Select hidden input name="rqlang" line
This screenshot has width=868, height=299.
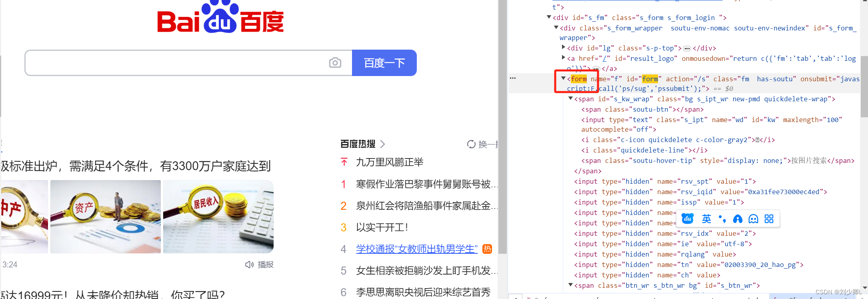pyautogui.click(x=655, y=254)
